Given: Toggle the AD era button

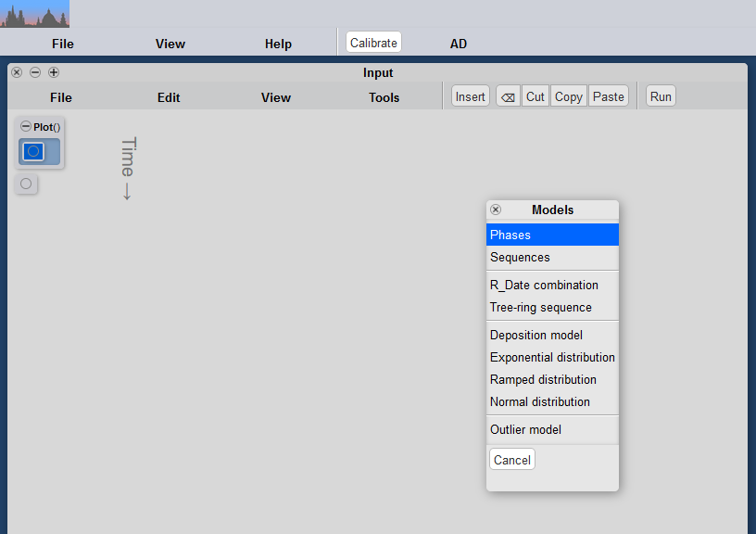Looking at the screenshot, I should (459, 44).
